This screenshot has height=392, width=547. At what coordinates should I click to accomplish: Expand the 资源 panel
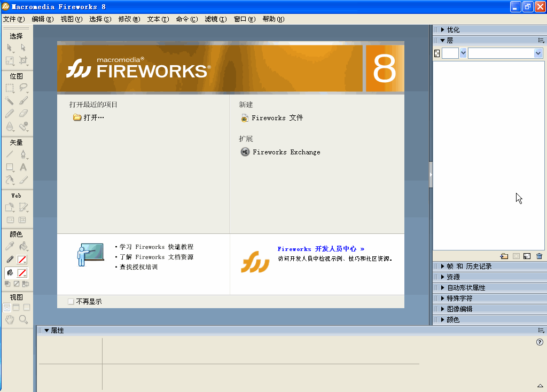point(443,277)
